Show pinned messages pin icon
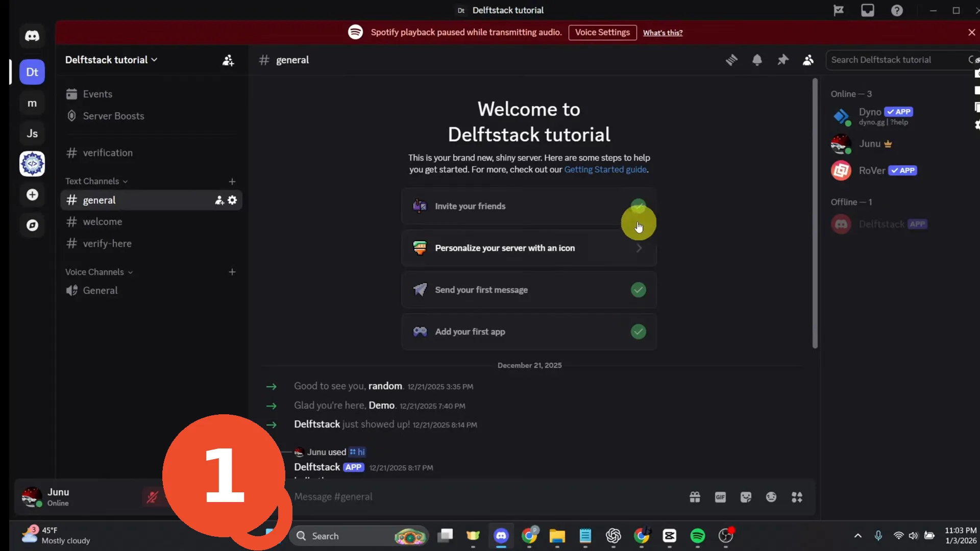 click(782, 60)
